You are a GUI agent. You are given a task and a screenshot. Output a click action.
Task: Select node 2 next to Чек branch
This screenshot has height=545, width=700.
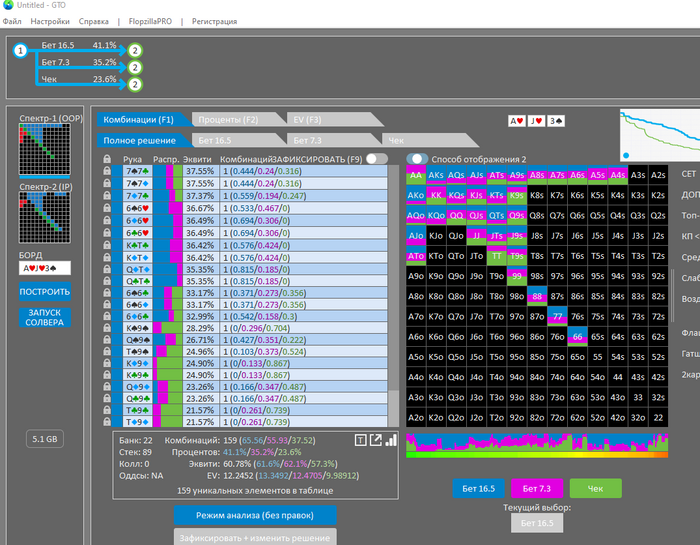click(135, 84)
